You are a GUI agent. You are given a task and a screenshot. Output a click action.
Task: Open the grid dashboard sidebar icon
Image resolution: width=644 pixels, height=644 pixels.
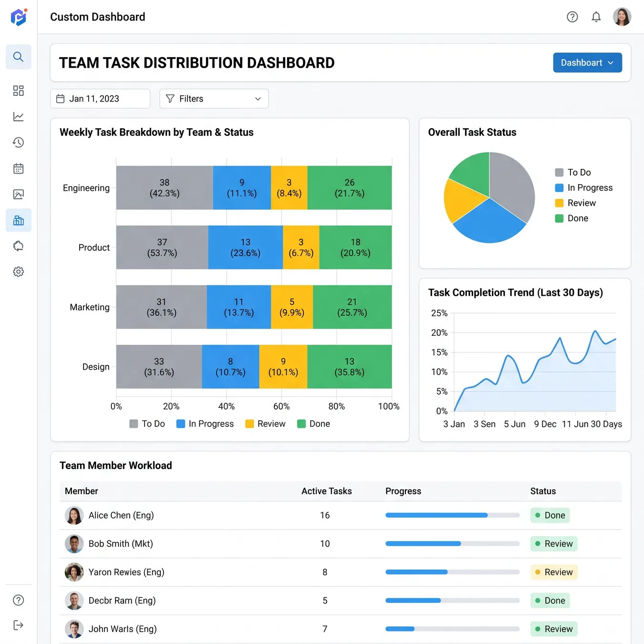[19, 91]
